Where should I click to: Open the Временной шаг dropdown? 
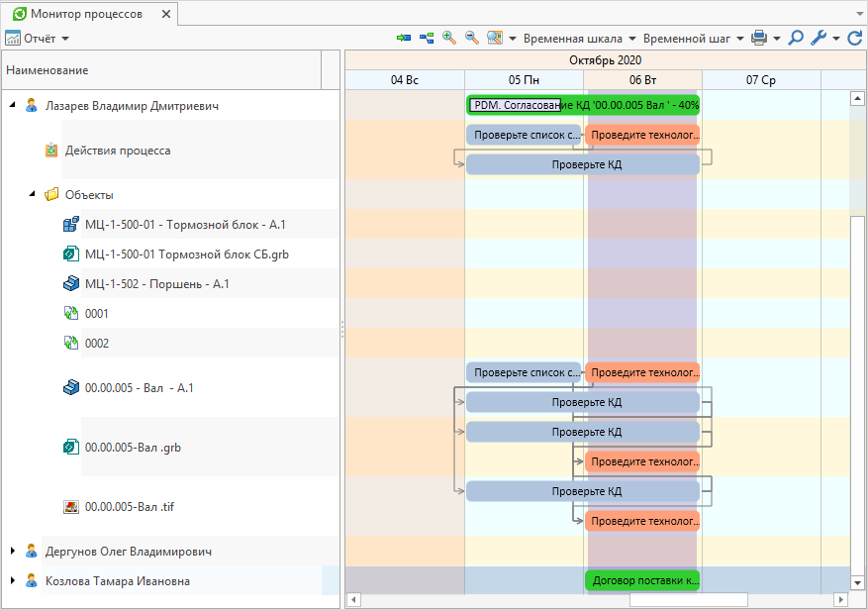[x=693, y=39]
